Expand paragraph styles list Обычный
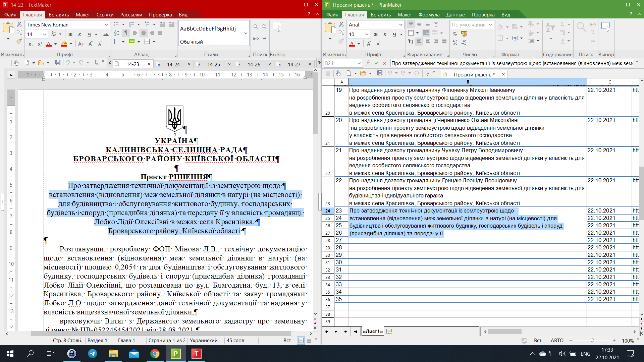 coord(246,33)
